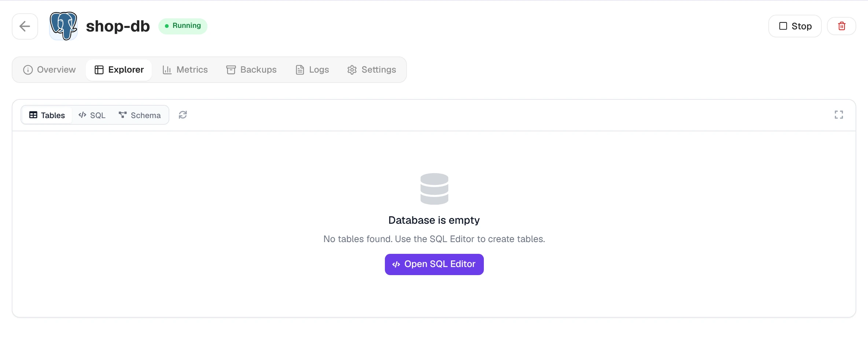Expand explorer to fullscreen
This screenshot has width=868, height=347.
839,115
